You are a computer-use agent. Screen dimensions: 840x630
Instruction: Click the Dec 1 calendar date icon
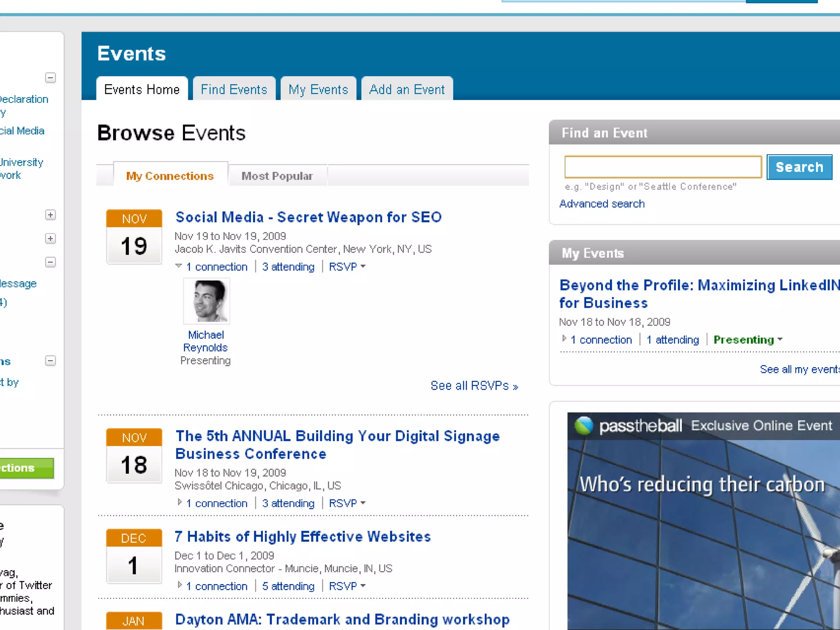tap(134, 556)
